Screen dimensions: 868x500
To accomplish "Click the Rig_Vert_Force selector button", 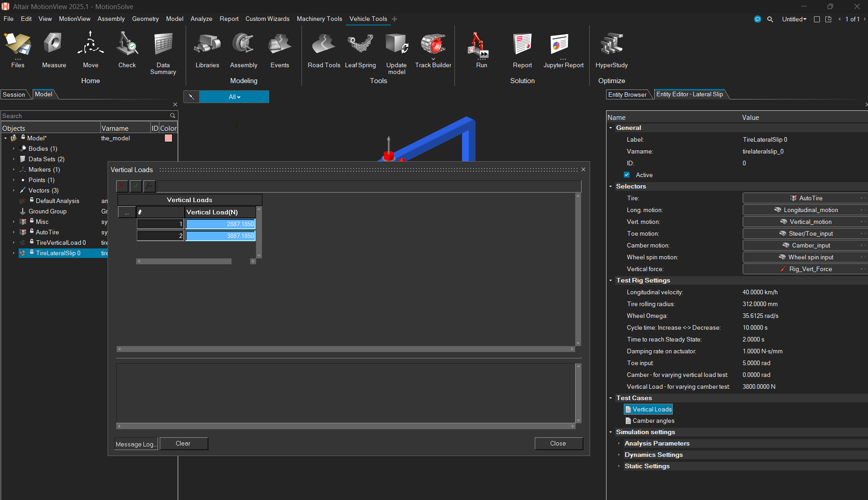I will [x=805, y=269].
